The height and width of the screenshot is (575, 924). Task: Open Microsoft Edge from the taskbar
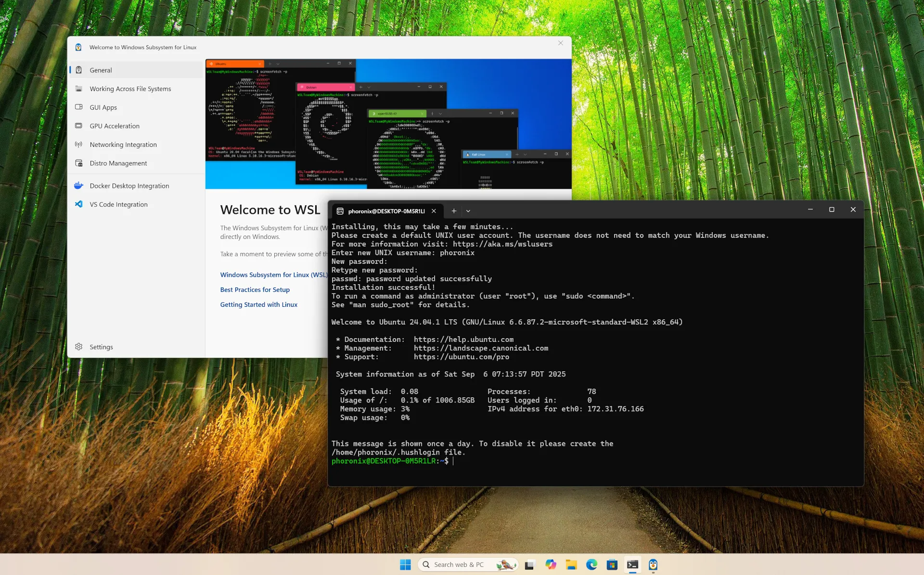(x=591, y=564)
